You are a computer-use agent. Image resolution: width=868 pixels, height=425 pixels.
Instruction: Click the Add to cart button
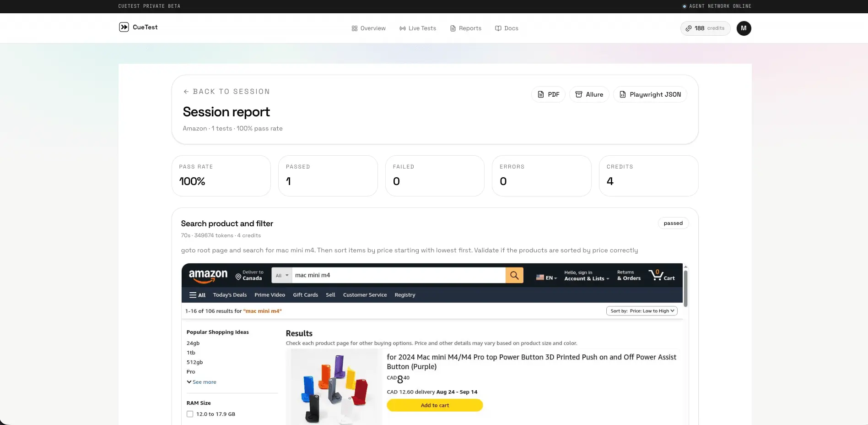(435, 405)
